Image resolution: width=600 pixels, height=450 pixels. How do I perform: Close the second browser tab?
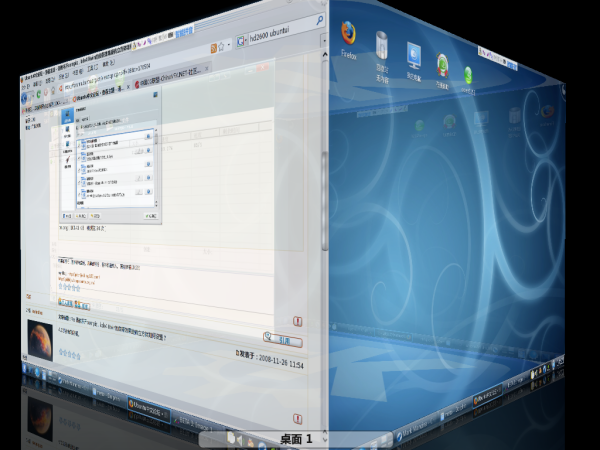click(206, 69)
